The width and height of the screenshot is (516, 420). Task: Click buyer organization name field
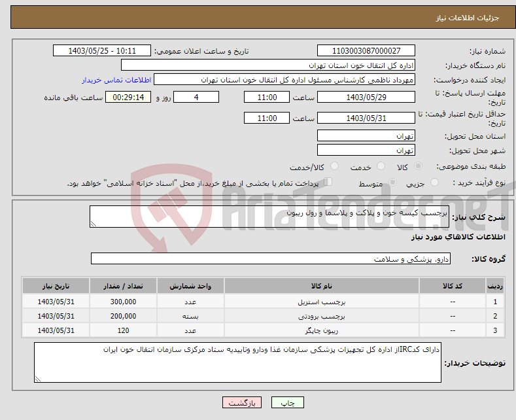pyautogui.click(x=268, y=65)
